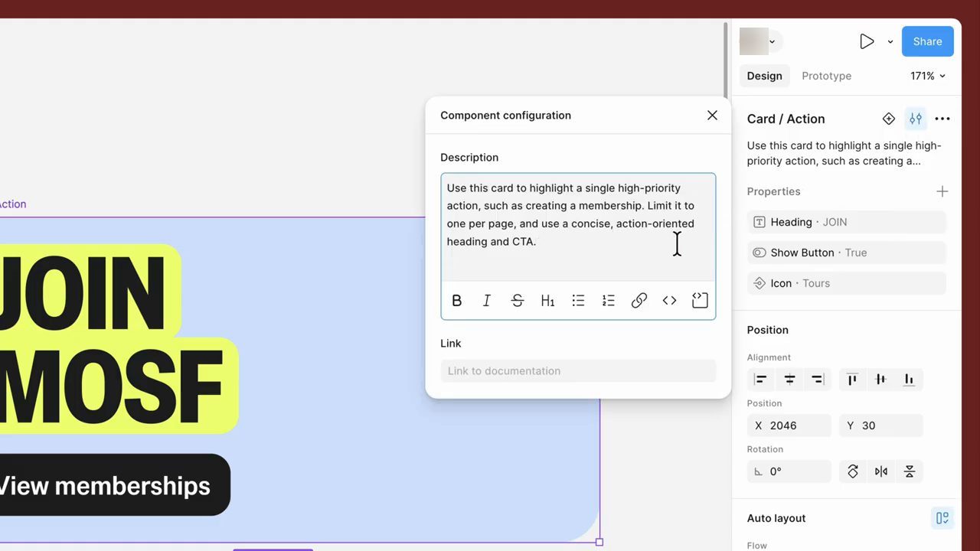Click the blue Share button
Viewport: 980px width, 551px height.
pos(928,41)
